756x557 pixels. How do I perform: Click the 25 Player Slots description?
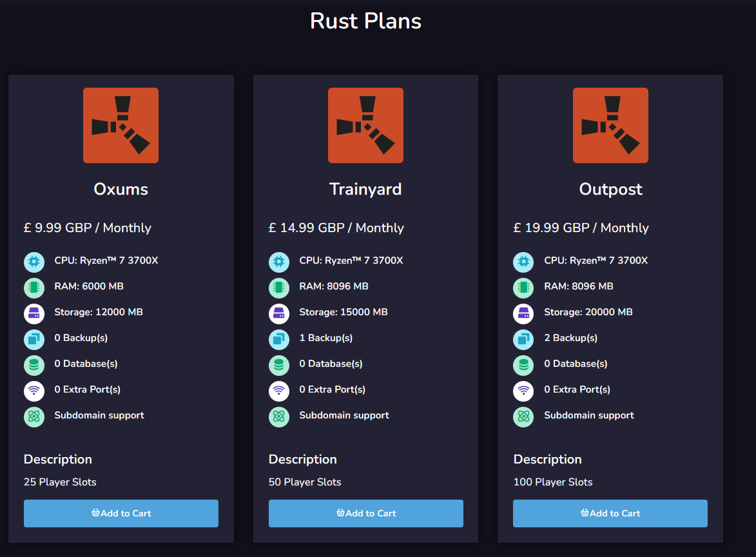[60, 482]
